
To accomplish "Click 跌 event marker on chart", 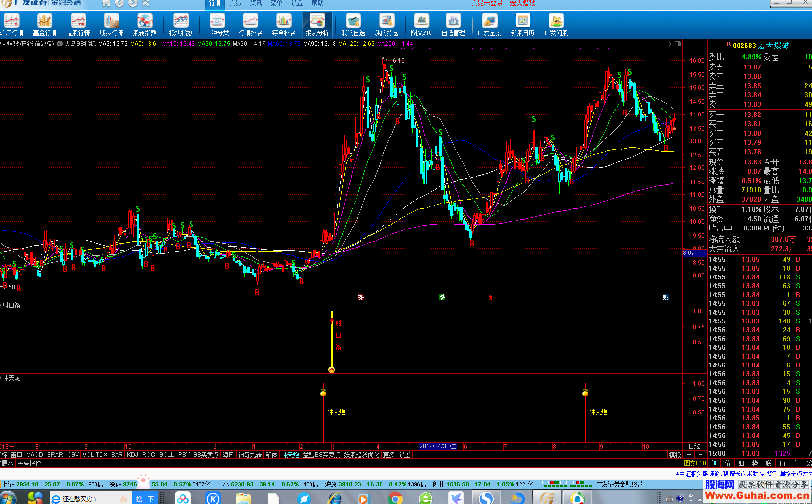I will pos(442,298).
